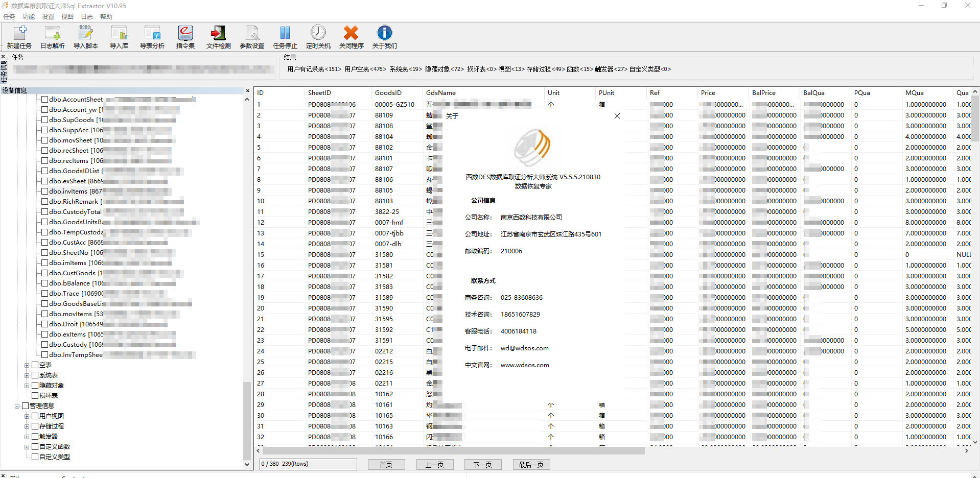
Task: Expand the 用户视图 tree node
Action: tap(27, 416)
